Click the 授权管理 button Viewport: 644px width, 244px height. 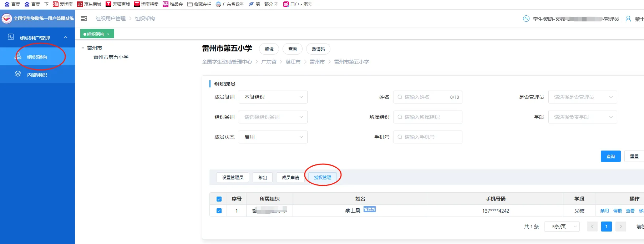(323, 177)
